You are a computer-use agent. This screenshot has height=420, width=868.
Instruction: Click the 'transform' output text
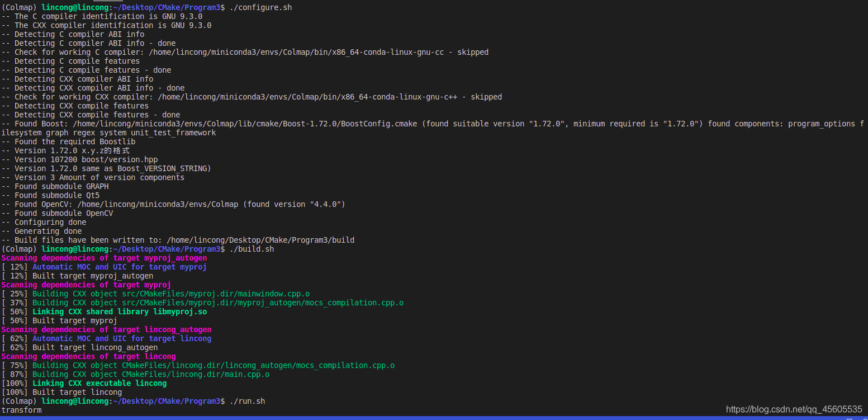pyautogui.click(x=21, y=410)
